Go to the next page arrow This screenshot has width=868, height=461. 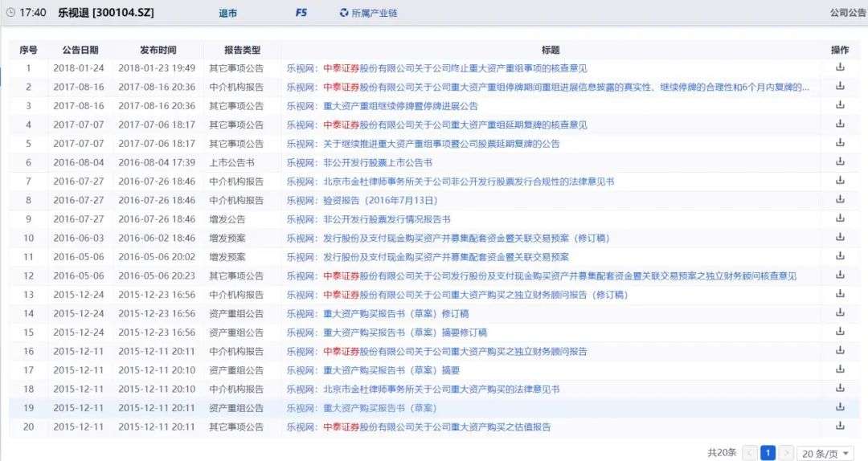786,453
